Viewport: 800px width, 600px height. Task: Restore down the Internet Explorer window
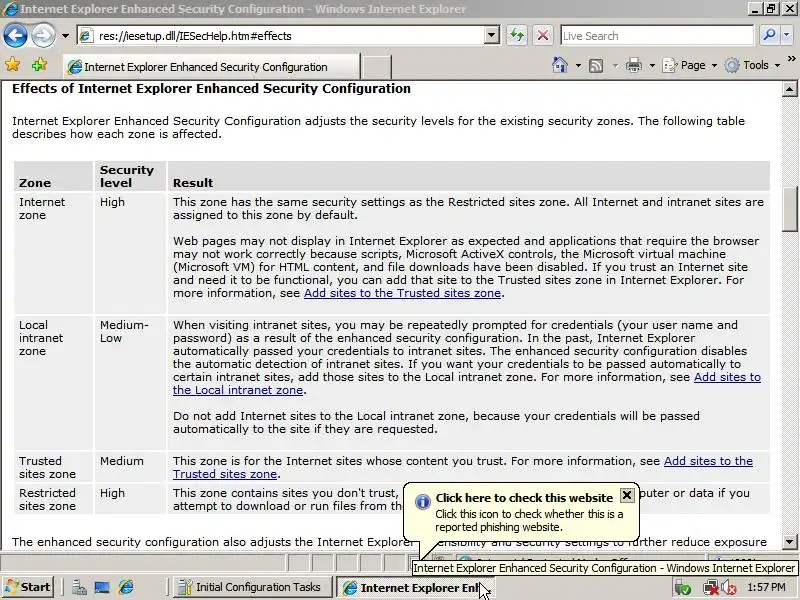coord(771,9)
